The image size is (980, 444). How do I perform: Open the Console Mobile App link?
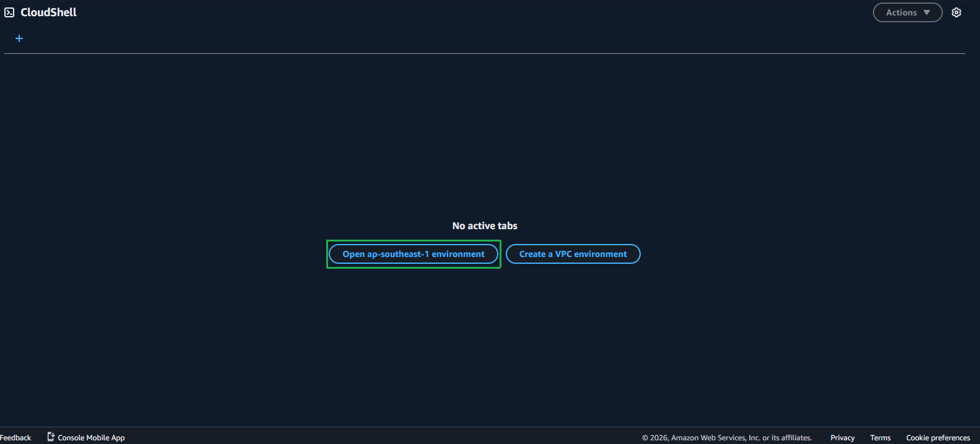point(86,437)
